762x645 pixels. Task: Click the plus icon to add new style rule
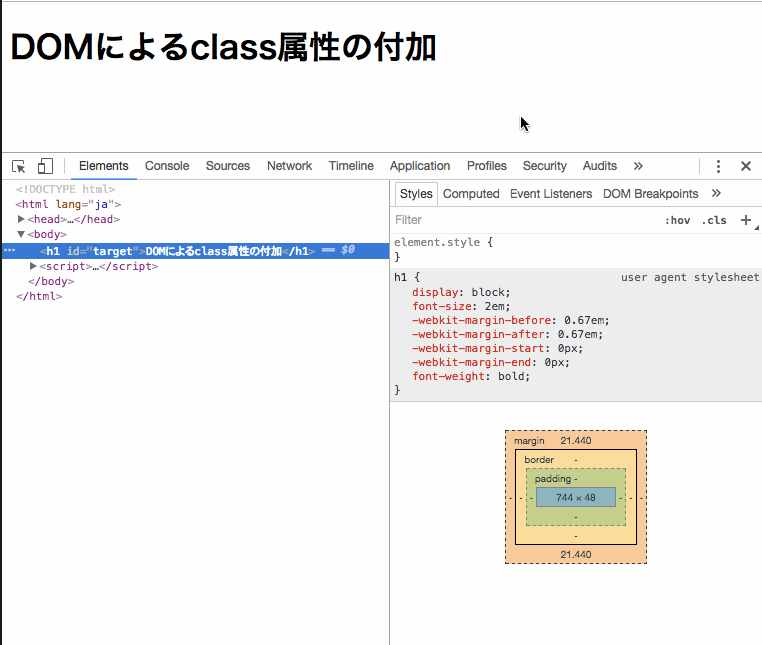pyautogui.click(x=745, y=220)
